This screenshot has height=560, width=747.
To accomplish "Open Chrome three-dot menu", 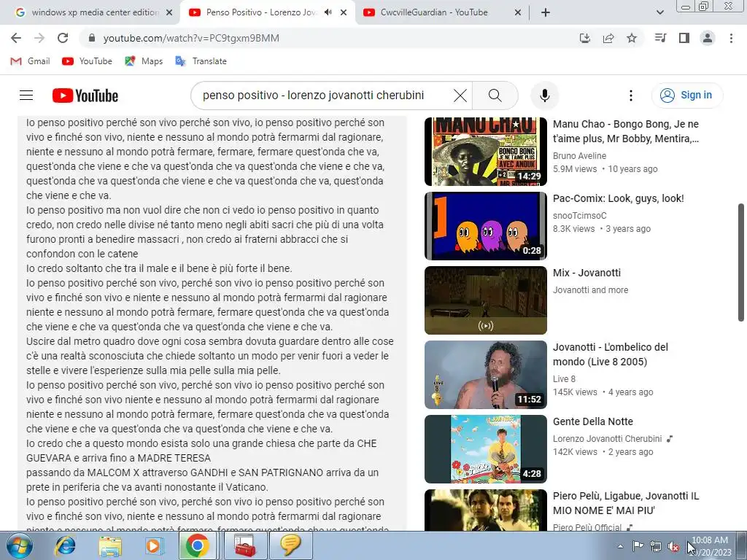I will tap(731, 38).
